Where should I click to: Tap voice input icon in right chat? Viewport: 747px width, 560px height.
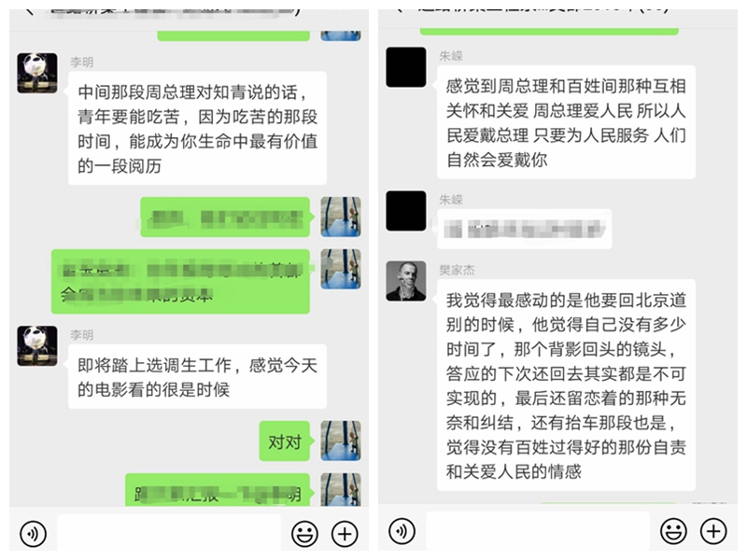click(x=402, y=531)
